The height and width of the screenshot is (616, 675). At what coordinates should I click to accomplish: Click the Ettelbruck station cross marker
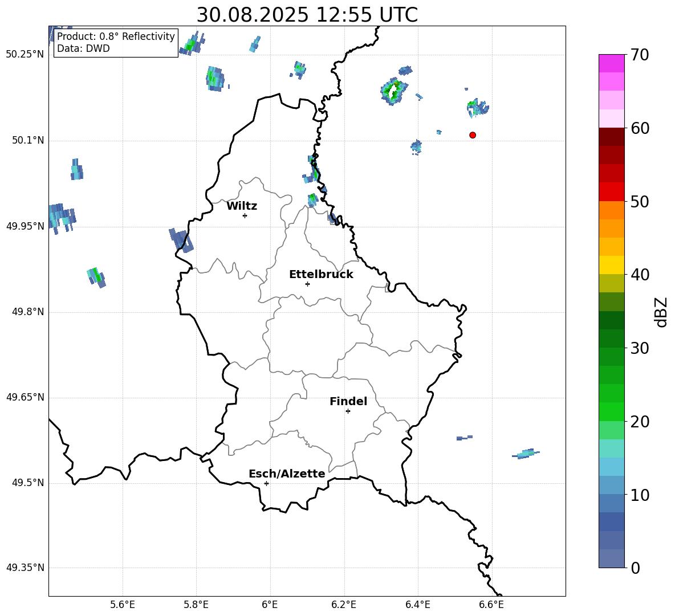tap(307, 284)
